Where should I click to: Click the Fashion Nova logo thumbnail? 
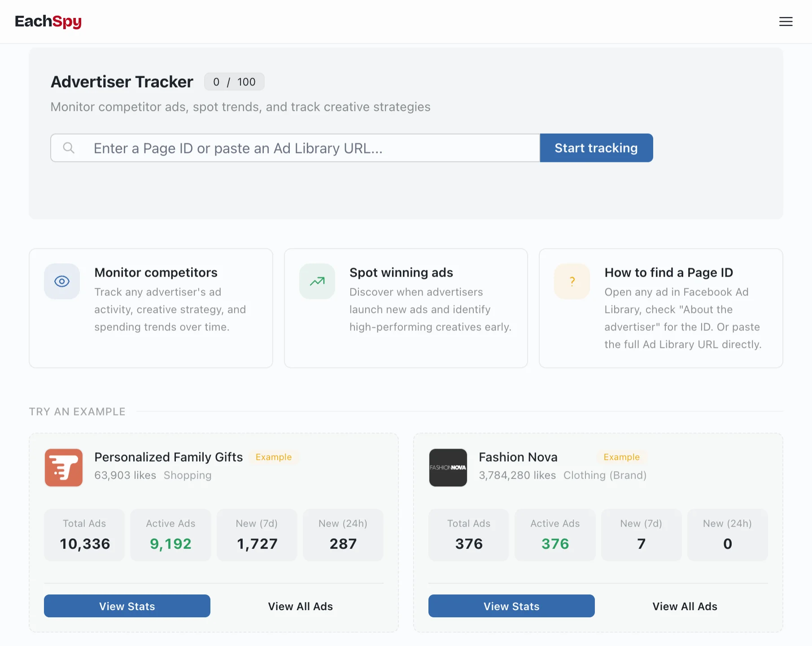coord(448,468)
